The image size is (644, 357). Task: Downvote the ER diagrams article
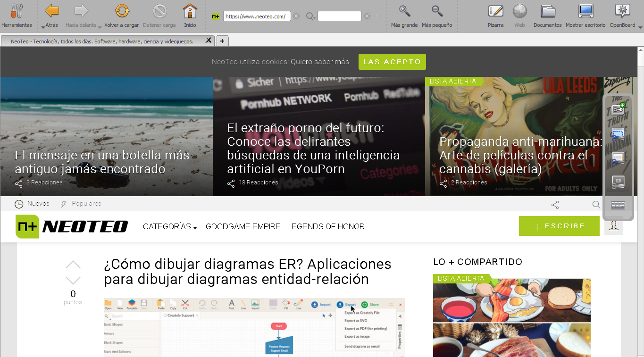(73, 280)
